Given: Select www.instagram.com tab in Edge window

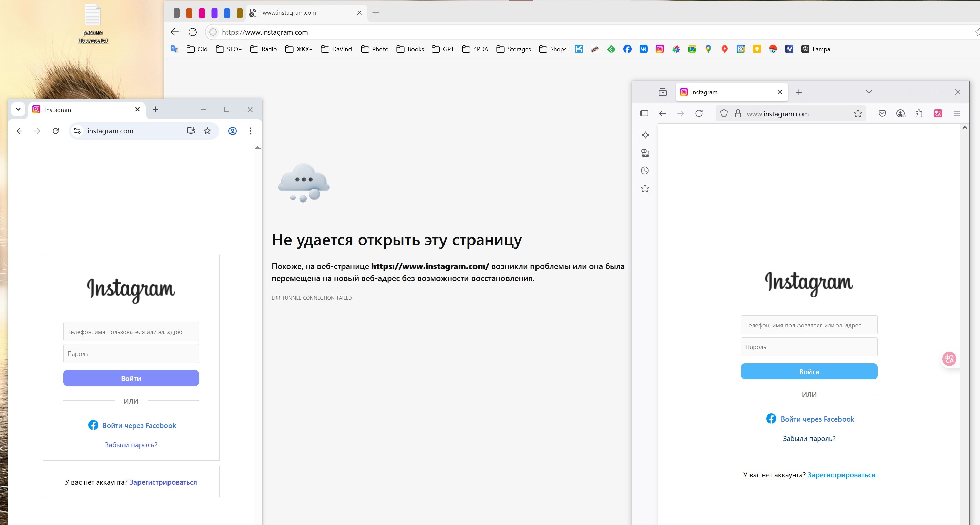Looking at the screenshot, I should pos(306,12).
